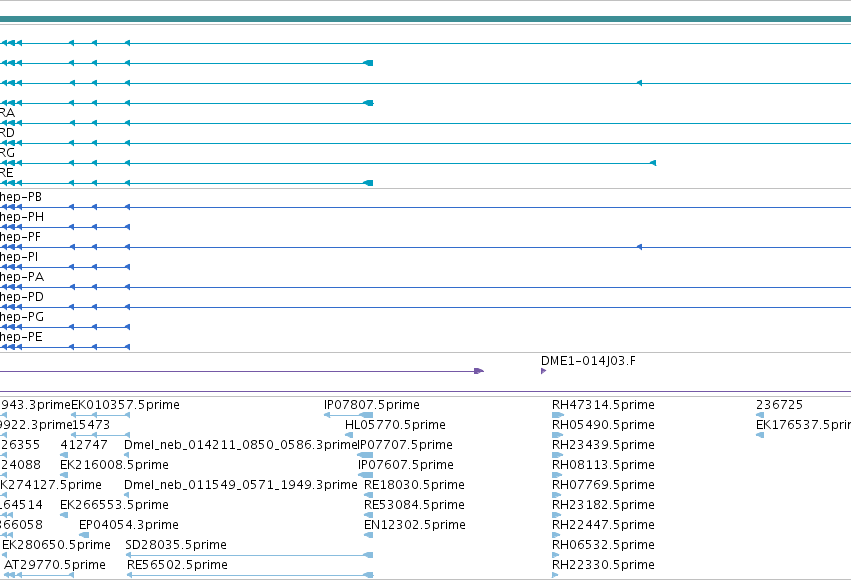Click the long purple arrow's arrowhead
This screenshot has width=851, height=580.
coord(479,371)
